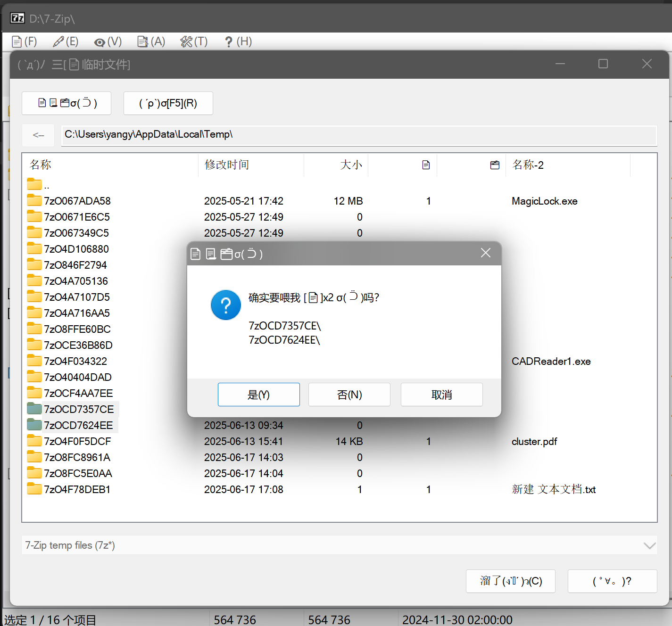Sort by 修改时间 column header

tap(227, 165)
